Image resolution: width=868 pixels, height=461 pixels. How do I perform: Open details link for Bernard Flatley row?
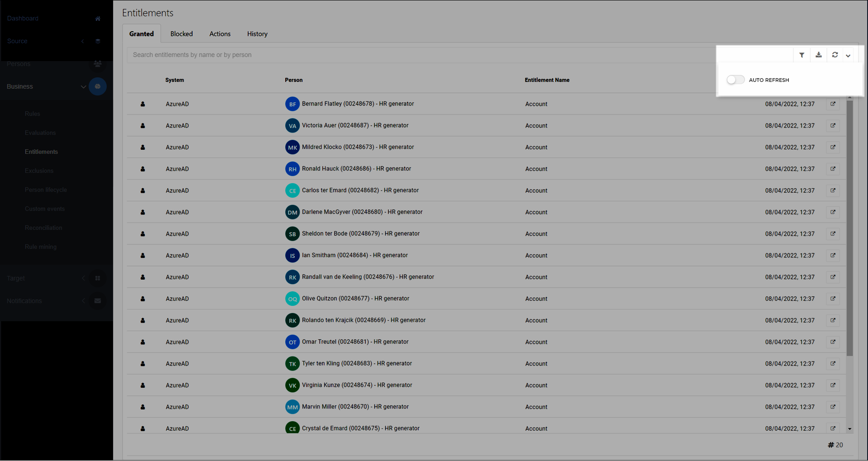click(833, 104)
